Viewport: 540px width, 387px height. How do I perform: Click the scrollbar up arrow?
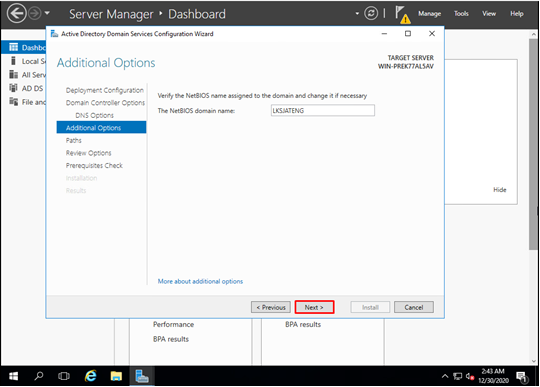(x=533, y=34)
